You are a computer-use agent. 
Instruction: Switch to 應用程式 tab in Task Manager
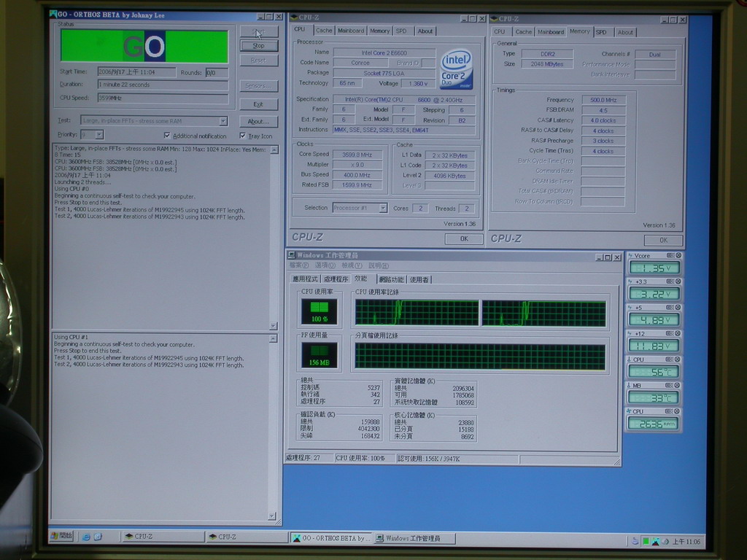click(x=305, y=279)
